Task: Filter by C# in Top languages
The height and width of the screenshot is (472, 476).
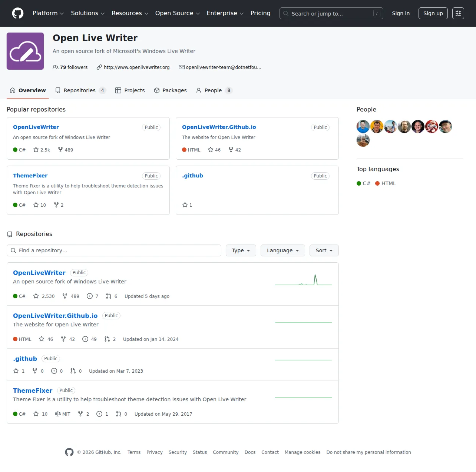Action: tap(364, 183)
